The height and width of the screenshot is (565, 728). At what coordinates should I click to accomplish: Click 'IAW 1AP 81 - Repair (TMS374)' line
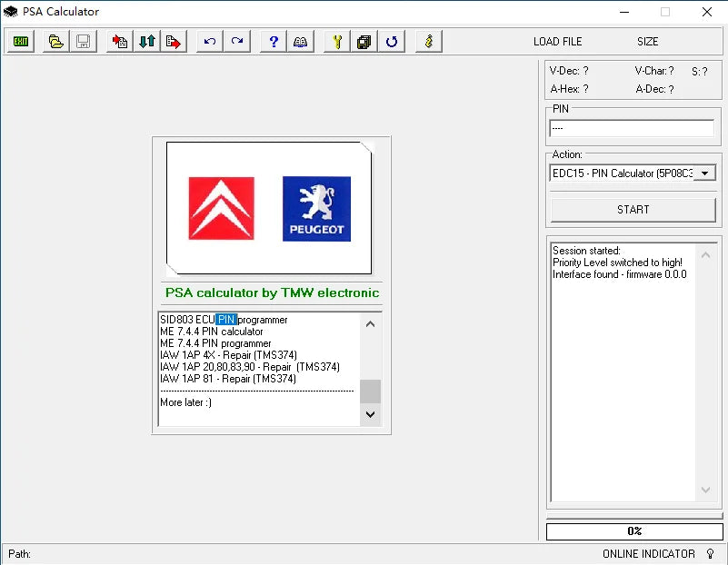pos(228,379)
